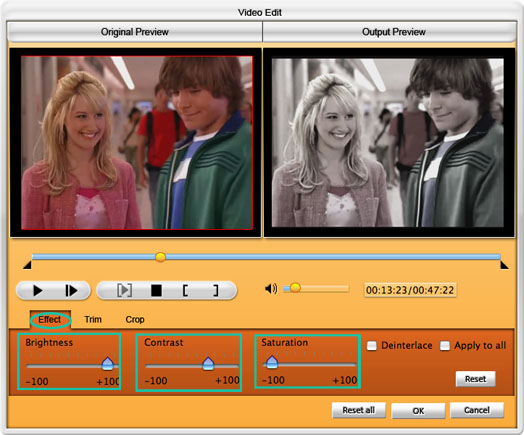
Task: Click the Contrast label
Action: (x=164, y=342)
